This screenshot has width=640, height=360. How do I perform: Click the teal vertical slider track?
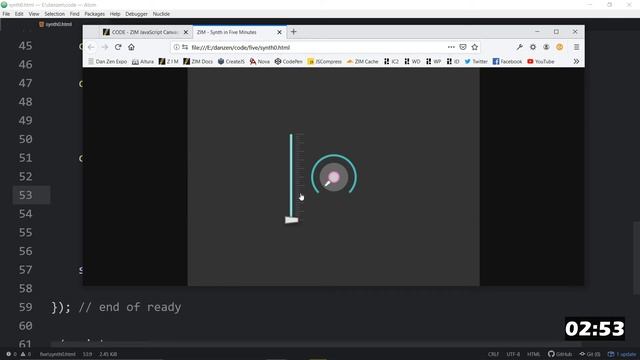point(291,176)
